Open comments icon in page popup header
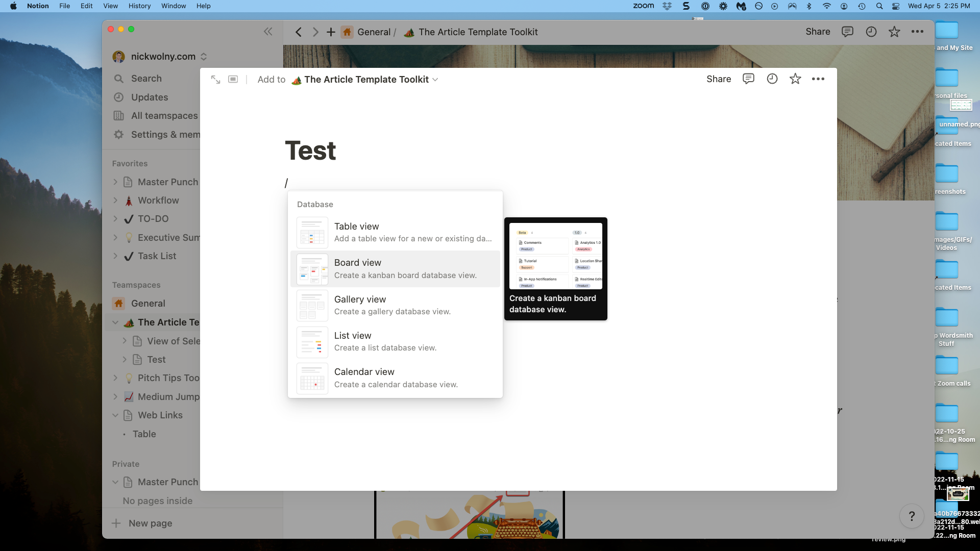 coord(748,79)
